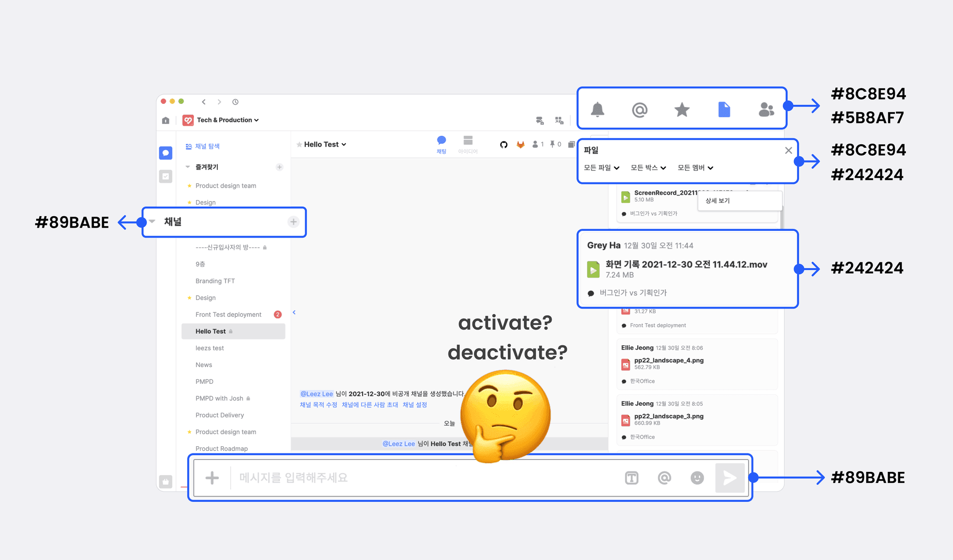Click the plus attachment button in message bar
The image size is (953, 560).
(212, 478)
